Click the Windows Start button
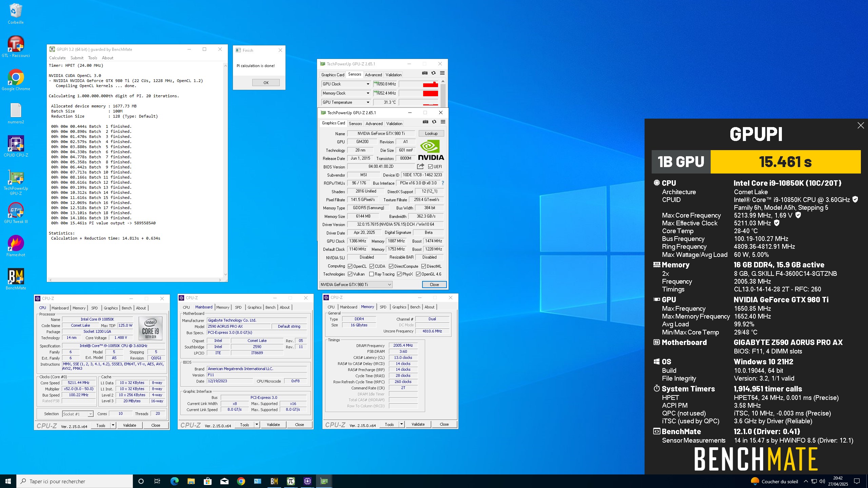Screen dimensions: 868x488 [x=8, y=481]
